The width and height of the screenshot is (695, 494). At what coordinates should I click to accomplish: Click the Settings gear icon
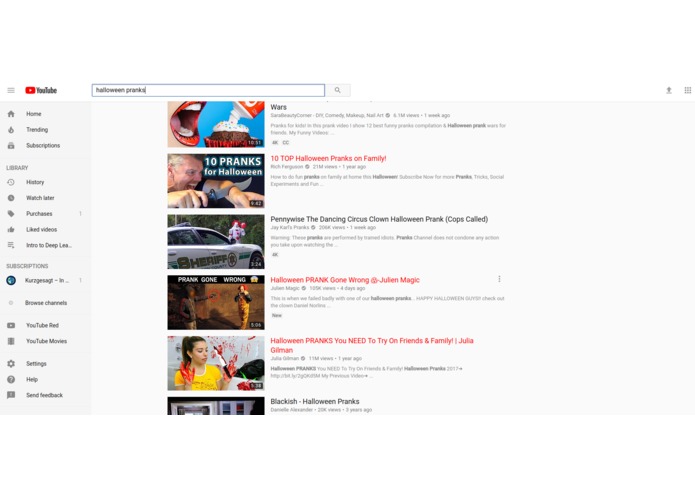pos(11,364)
